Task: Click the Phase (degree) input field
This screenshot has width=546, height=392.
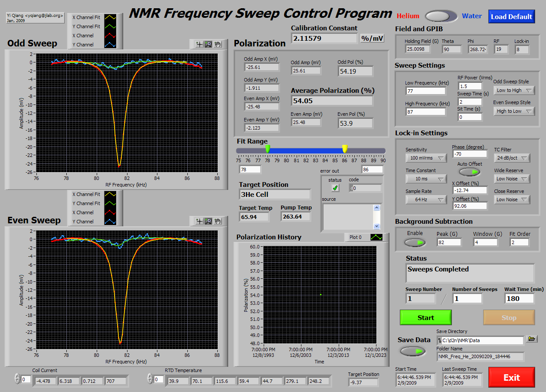Action: pyautogui.click(x=470, y=154)
